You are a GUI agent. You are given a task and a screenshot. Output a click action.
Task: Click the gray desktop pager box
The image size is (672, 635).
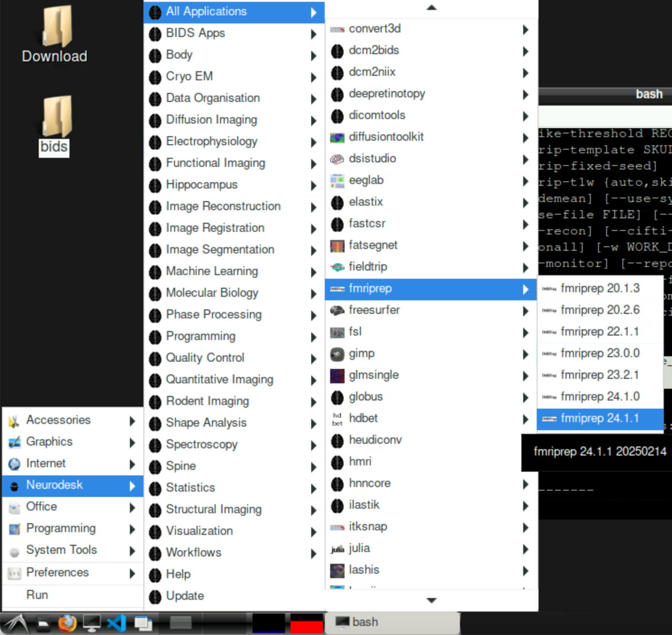(x=181, y=623)
